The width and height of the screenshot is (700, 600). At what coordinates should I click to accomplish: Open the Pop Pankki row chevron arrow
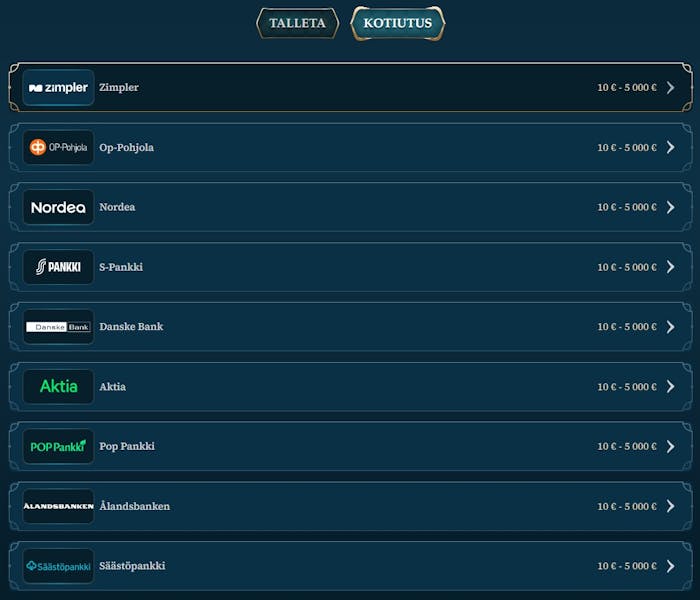tap(671, 446)
